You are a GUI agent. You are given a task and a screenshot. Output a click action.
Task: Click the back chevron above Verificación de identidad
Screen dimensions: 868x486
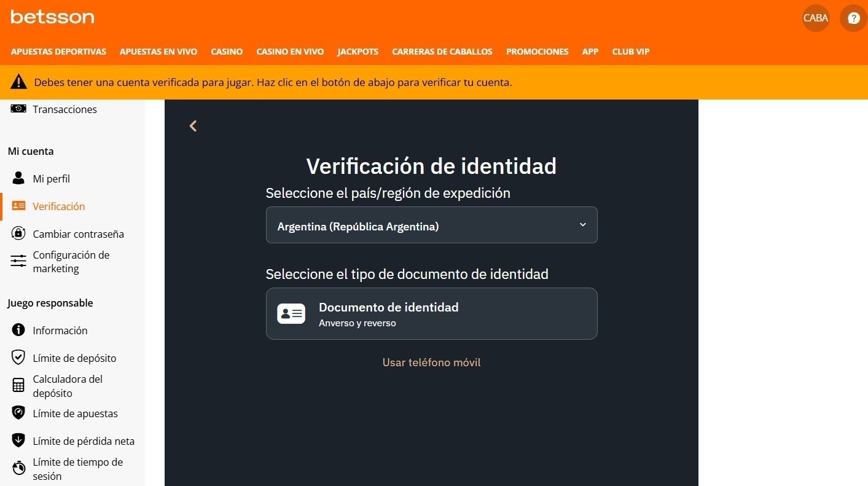(193, 125)
